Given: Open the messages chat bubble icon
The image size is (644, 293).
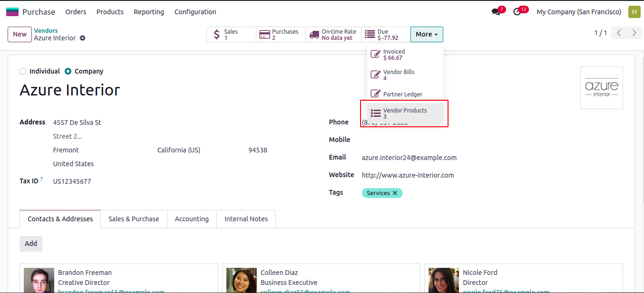Looking at the screenshot, I should [x=496, y=12].
